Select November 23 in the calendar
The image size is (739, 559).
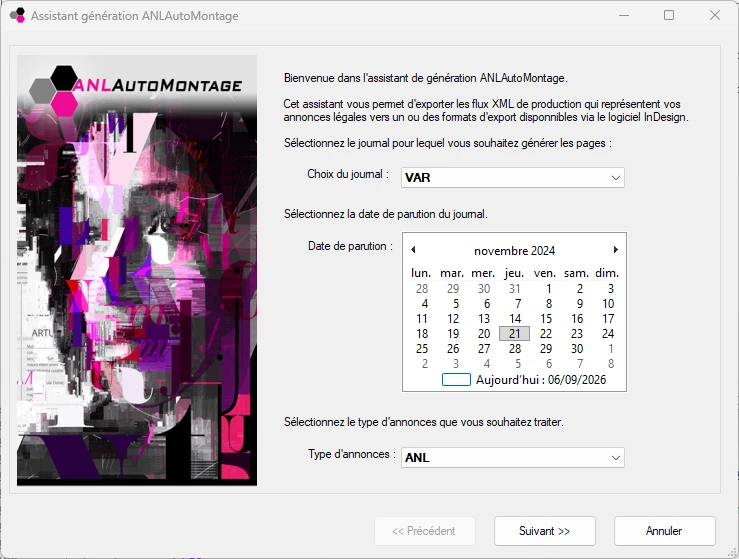point(577,334)
